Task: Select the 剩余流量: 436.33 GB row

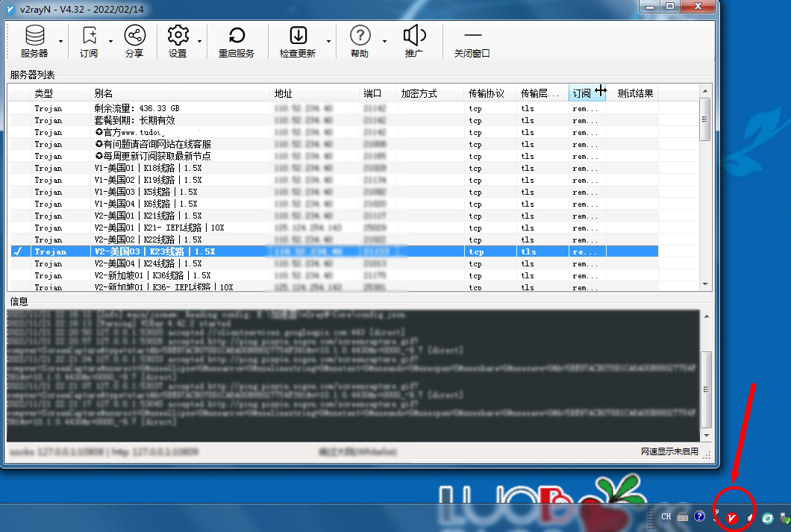Action: (x=334, y=108)
